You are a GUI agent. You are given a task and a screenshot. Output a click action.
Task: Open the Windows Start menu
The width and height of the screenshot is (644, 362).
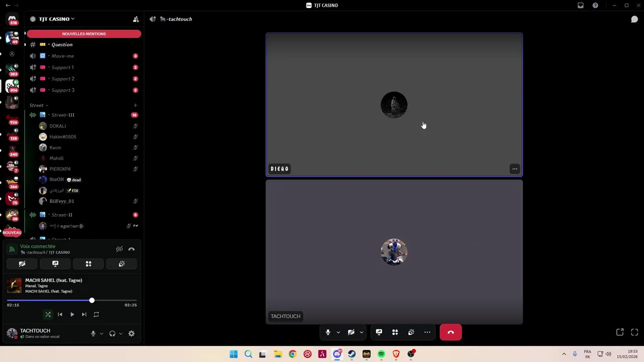[233, 354]
